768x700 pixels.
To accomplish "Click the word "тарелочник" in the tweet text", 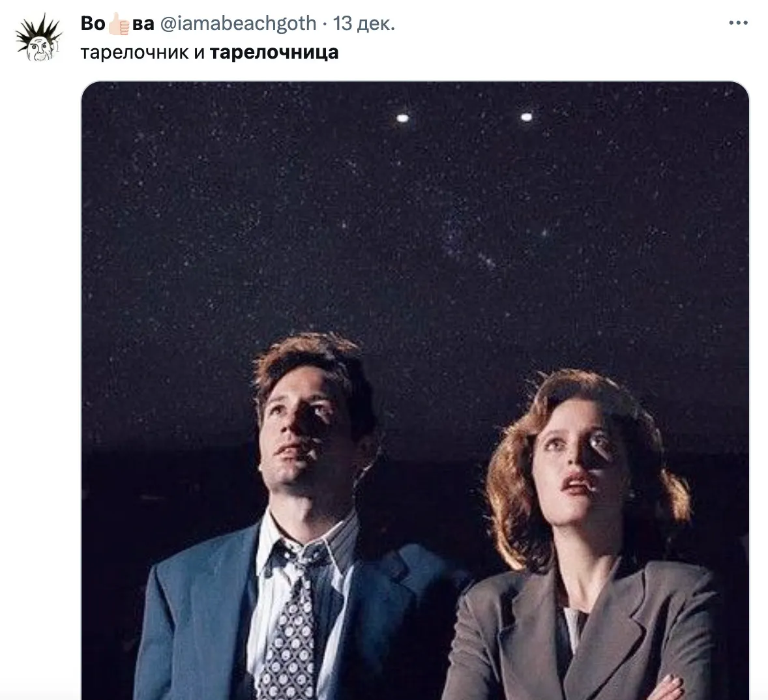I will (x=134, y=52).
